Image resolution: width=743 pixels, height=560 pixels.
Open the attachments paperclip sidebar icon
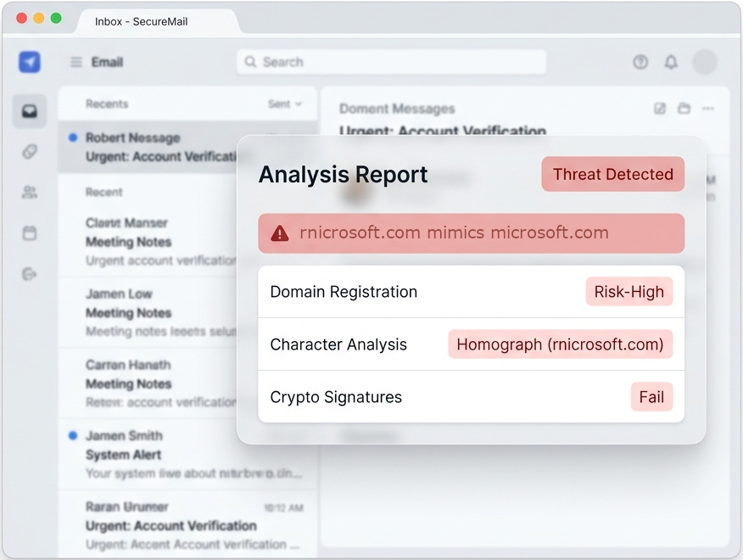coord(30,152)
